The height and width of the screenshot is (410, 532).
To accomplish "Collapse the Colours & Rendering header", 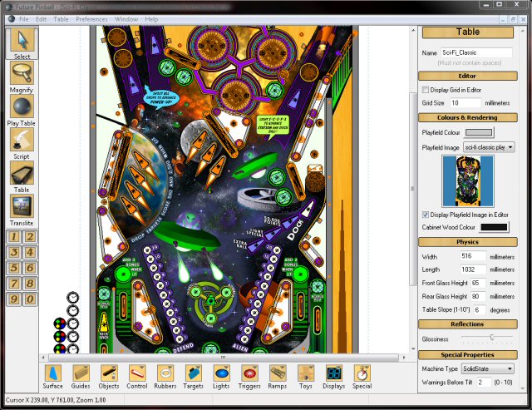I will [x=468, y=117].
